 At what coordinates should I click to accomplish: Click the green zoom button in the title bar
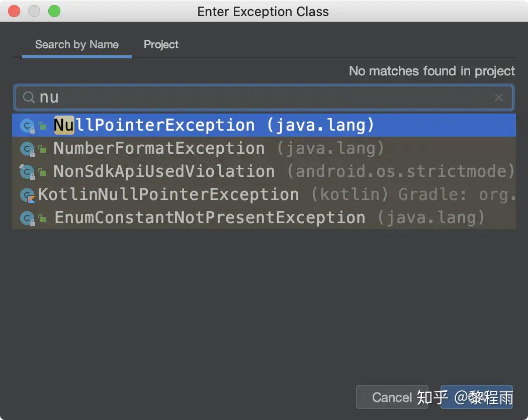[54, 11]
